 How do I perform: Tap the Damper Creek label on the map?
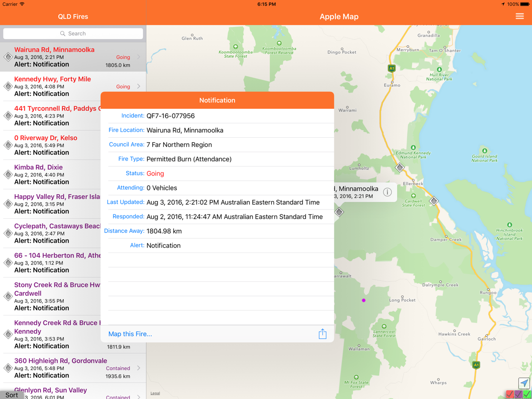[446, 239]
